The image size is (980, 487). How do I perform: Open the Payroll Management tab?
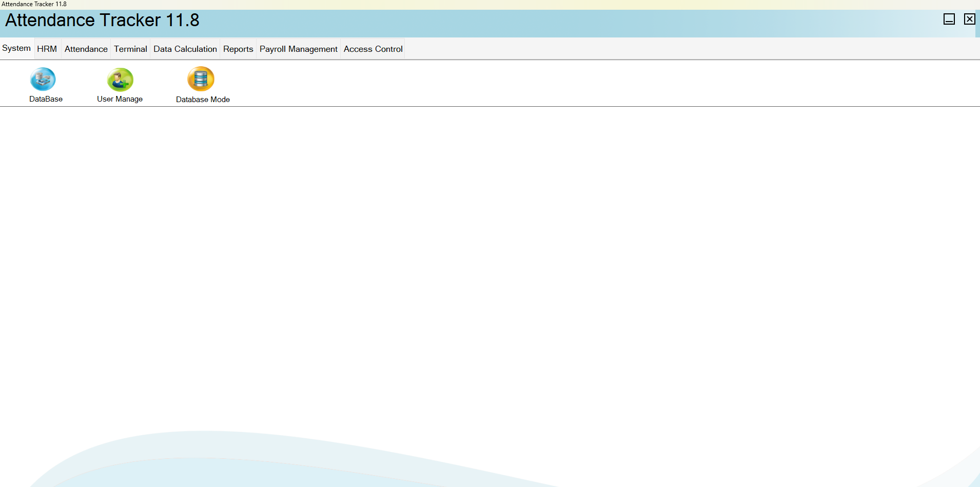298,49
